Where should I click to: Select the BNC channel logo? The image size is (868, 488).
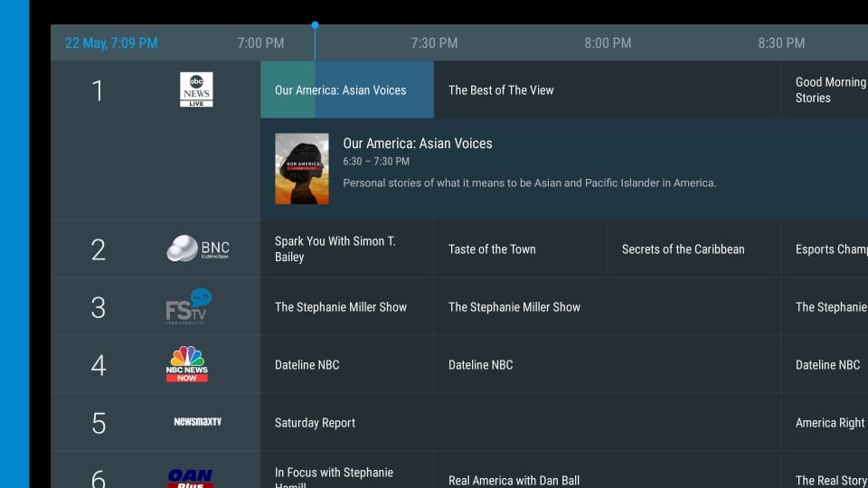click(198, 249)
